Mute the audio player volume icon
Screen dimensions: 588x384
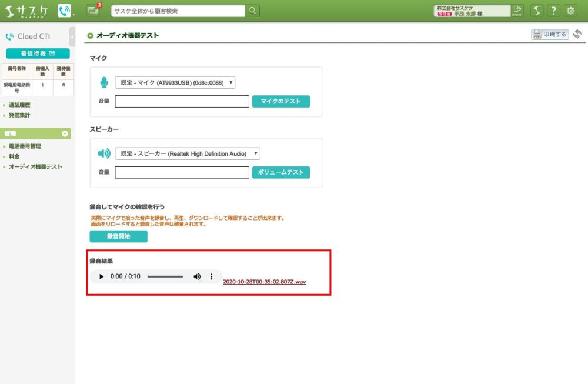pyautogui.click(x=197, y=276)
